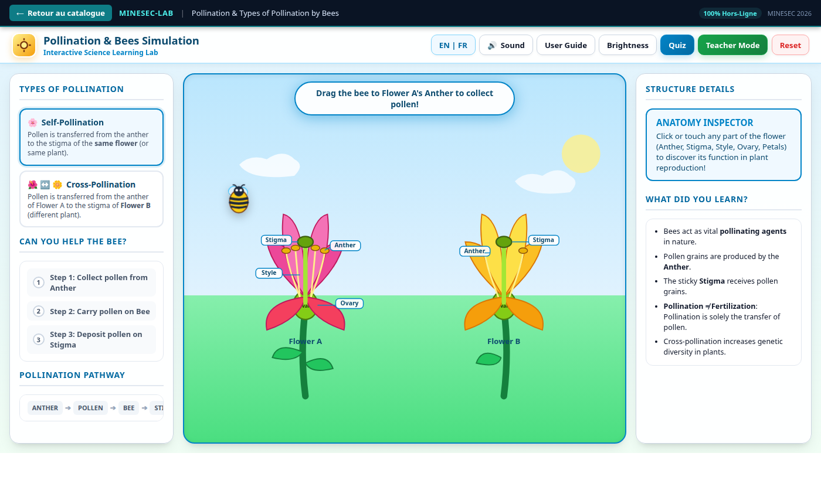Click the "MINESEC 2026" header text
821x504 pixels.
[x=789, y=13]
